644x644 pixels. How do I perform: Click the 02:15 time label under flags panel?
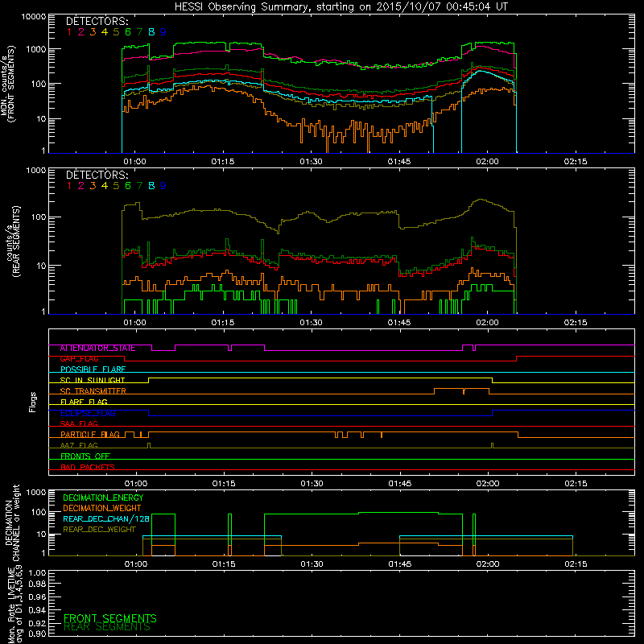[x=576, y=484]
